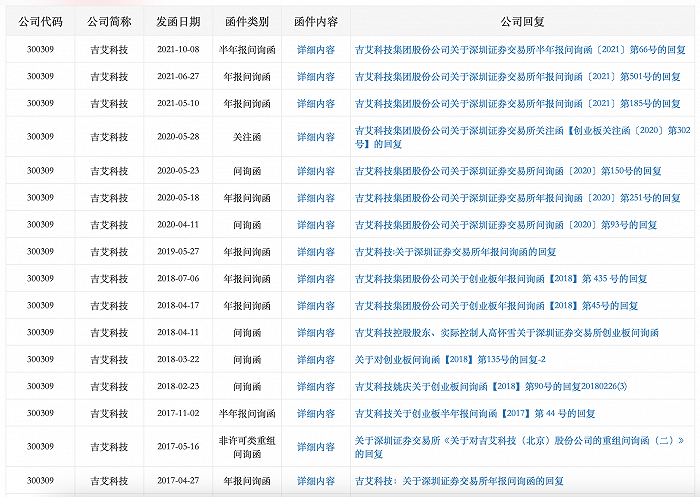
Task: Select 问询函 cell in 2020-05-23 row
Action: point(247,171)
